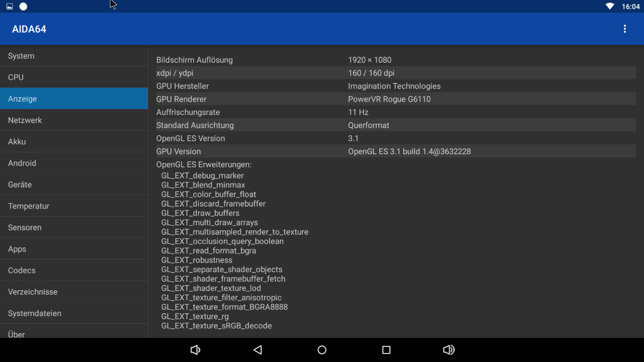This screenshot has width=644, height=362.
Task: Select the 11 Hz value
Action: click(x=358, y=112)
